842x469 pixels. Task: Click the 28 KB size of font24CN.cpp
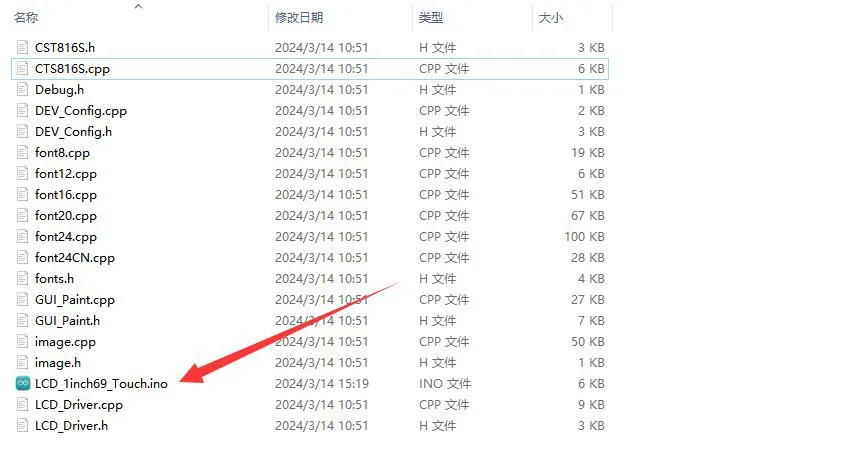588,257
